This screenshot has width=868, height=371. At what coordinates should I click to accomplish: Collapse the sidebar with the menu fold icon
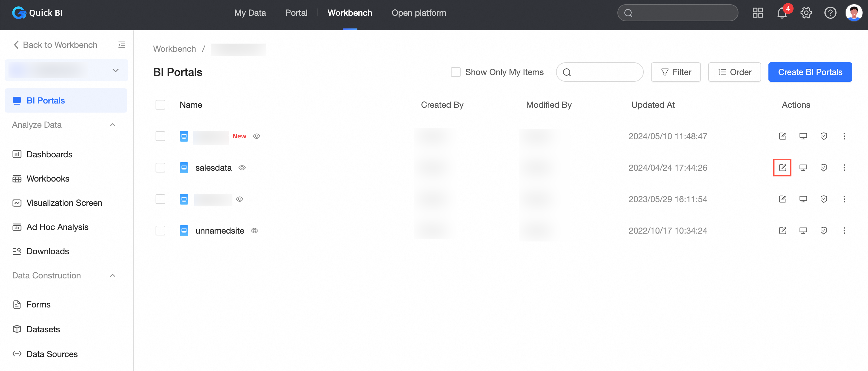[x=122, y=45]
